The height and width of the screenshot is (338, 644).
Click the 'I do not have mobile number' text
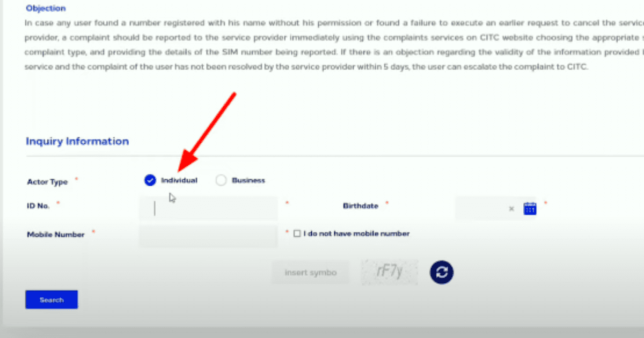point(357,233)
